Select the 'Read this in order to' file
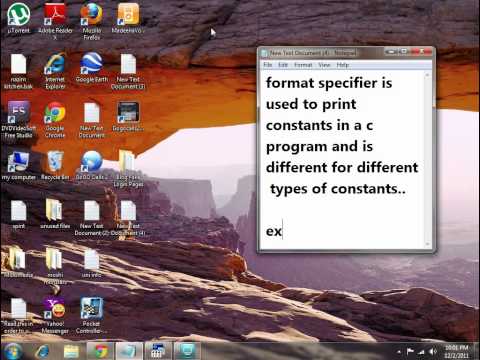This screenshot has height=360, width=480. [x=18, y=316]
